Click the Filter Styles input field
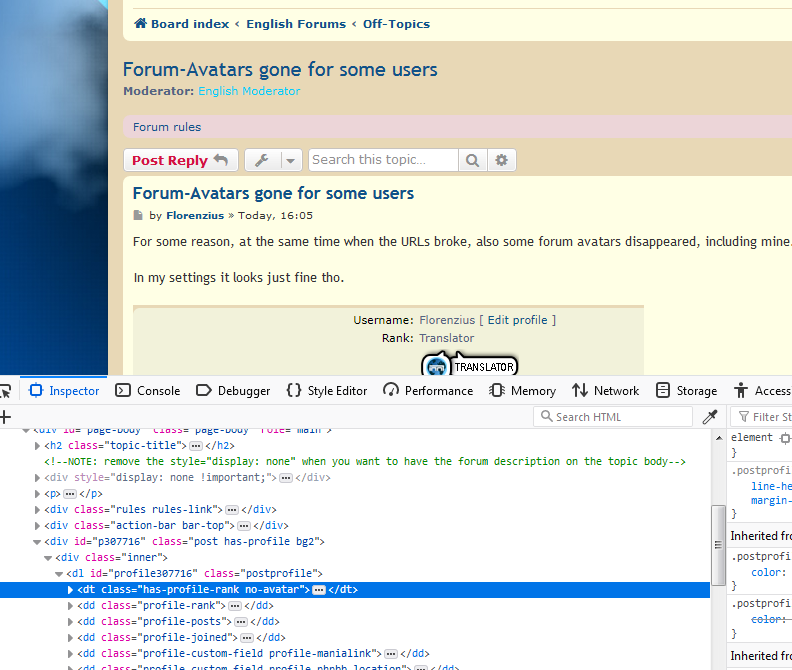The image size is (792, 670). [763, 417]
